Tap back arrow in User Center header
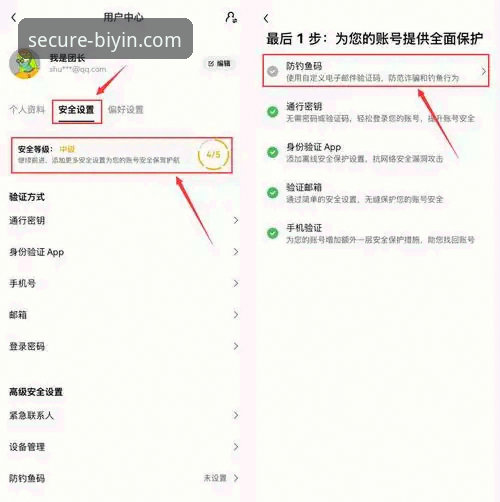 pos(14,17)
